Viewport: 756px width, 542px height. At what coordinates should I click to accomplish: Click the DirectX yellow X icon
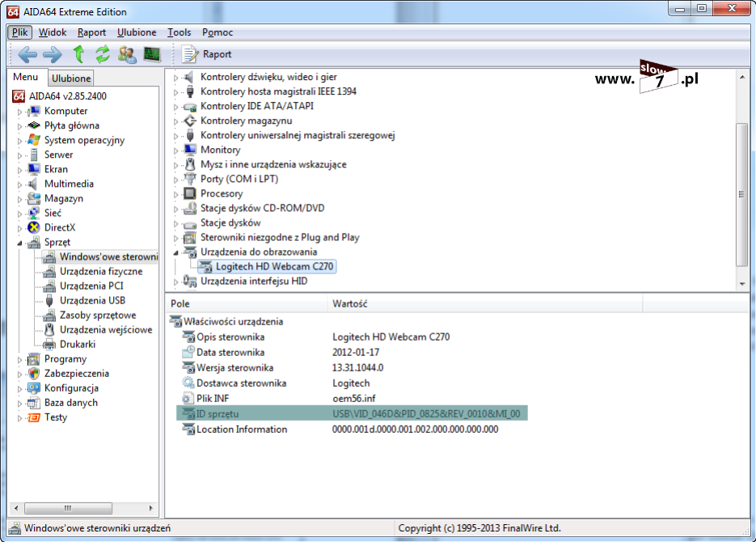(34, 227)
